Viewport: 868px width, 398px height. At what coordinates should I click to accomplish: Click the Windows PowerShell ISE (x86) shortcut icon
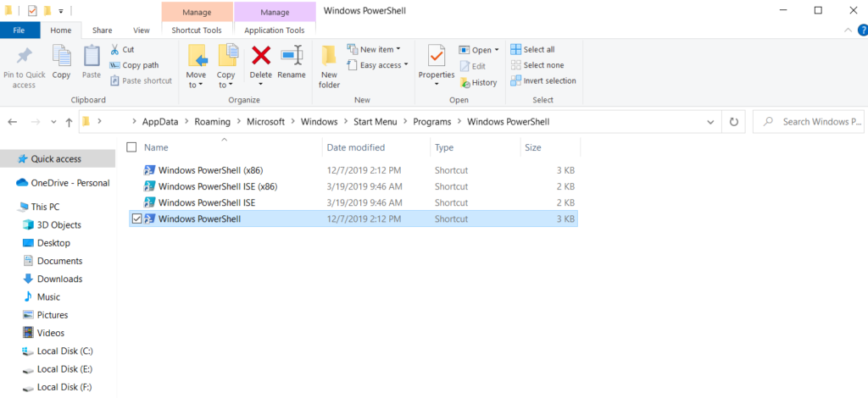(x=149, y=186)
